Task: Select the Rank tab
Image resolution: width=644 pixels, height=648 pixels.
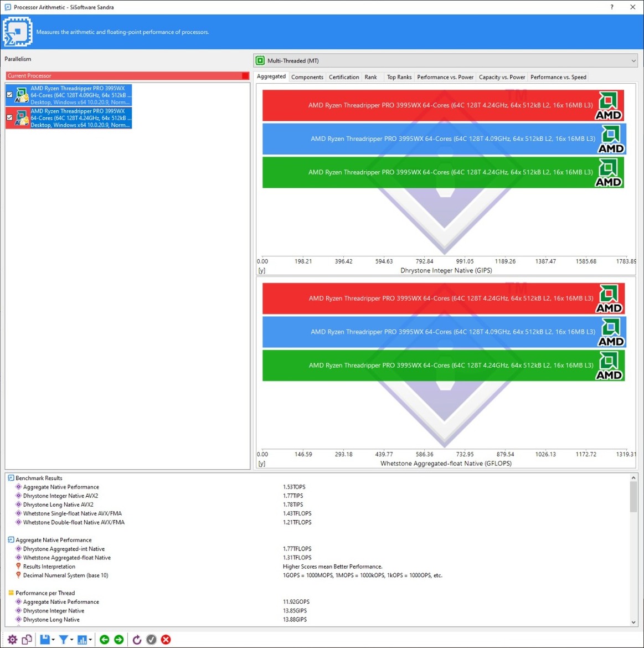Action: [370, 78]
